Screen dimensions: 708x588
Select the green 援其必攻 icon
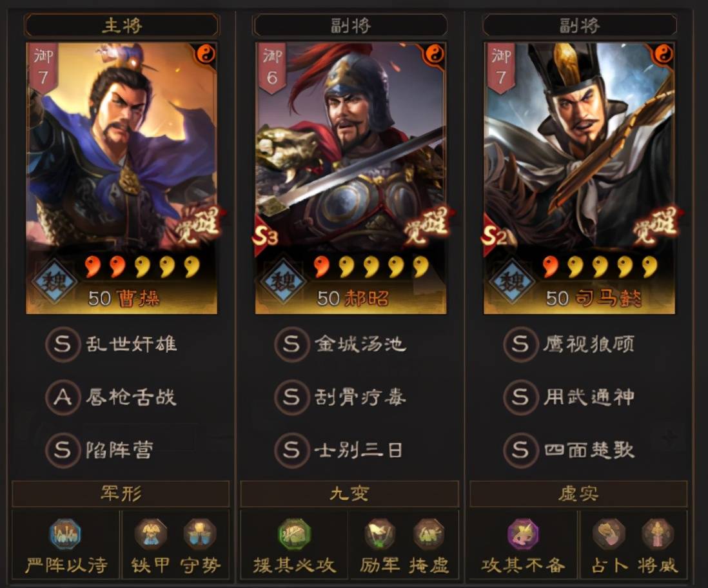pyautogui.click(x=295, y=534)
